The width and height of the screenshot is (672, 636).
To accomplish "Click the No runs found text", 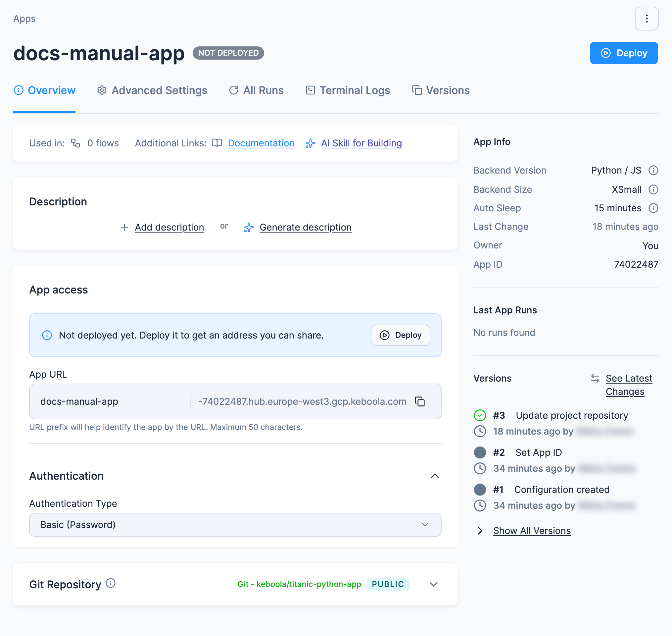I will click(x=504, y=333).
